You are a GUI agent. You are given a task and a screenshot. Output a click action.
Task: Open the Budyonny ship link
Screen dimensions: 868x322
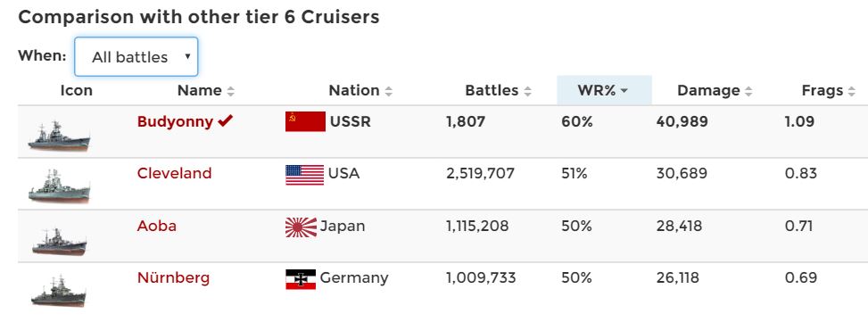[175, 121]
